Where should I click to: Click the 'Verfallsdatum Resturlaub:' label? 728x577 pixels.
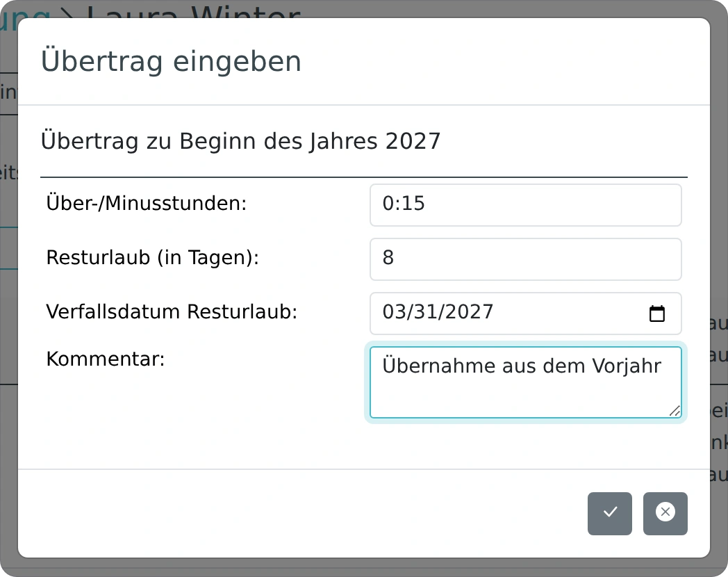coord(172,311)
